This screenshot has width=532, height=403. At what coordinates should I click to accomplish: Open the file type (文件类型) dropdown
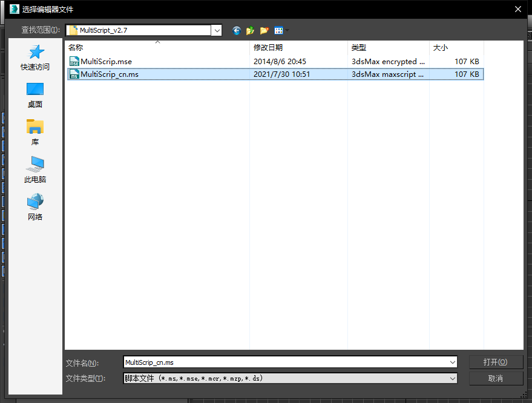point(452,378)
